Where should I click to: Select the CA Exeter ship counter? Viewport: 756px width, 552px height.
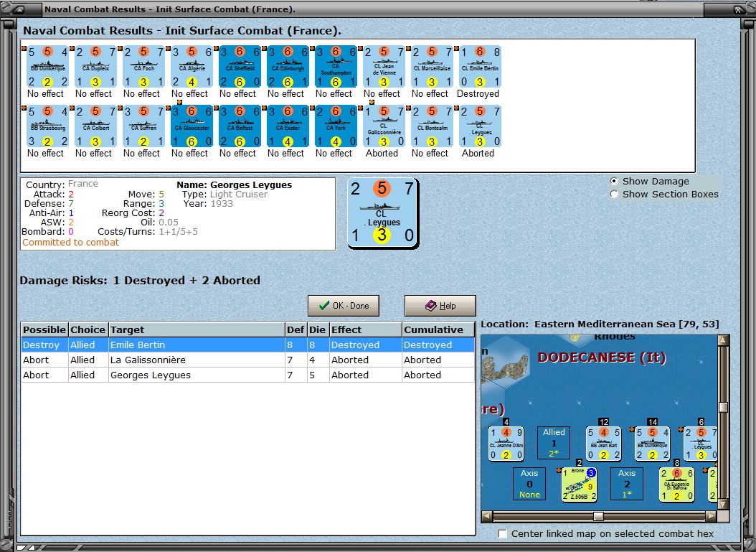[288, 126]
